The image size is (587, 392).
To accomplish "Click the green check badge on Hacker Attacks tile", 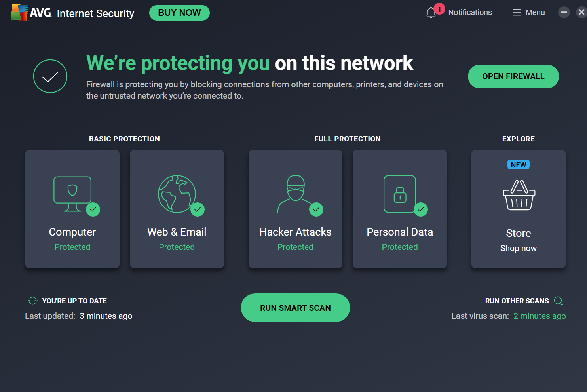I will tap(316, 209).
